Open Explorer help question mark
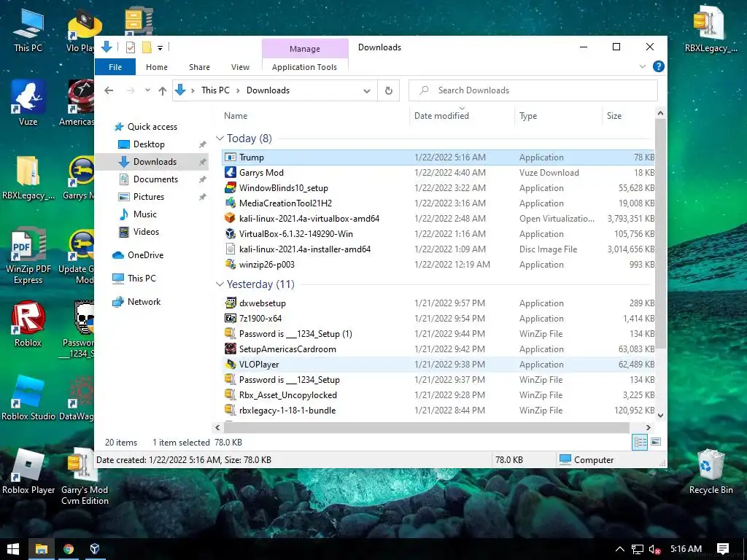The image size is (747, 560). pos(659,66)
